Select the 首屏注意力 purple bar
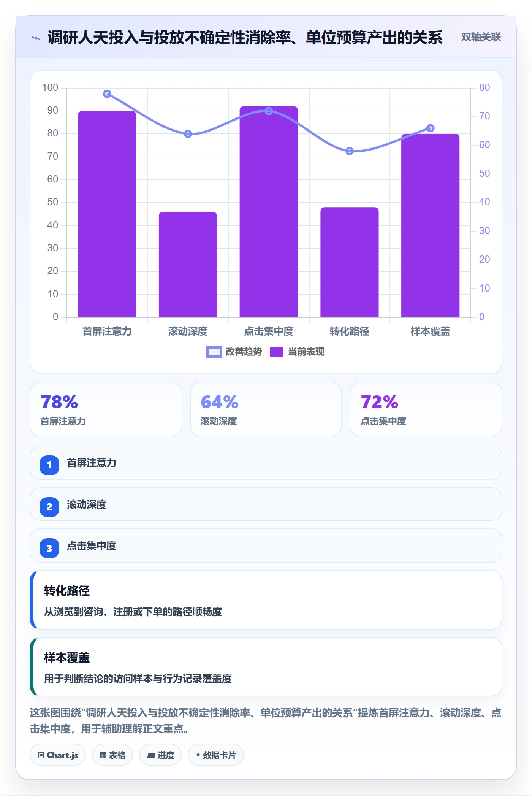This screenshot has height=796, width=532. pos(107,214)
